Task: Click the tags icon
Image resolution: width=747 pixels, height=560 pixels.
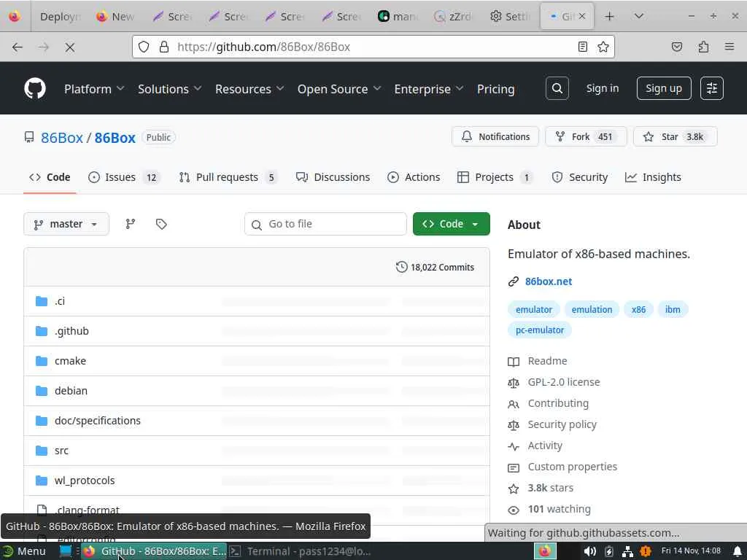Action: pos(161,224)
